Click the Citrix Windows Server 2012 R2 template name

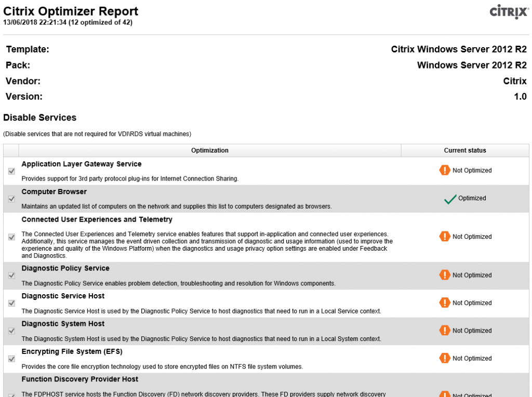point(459,49)
